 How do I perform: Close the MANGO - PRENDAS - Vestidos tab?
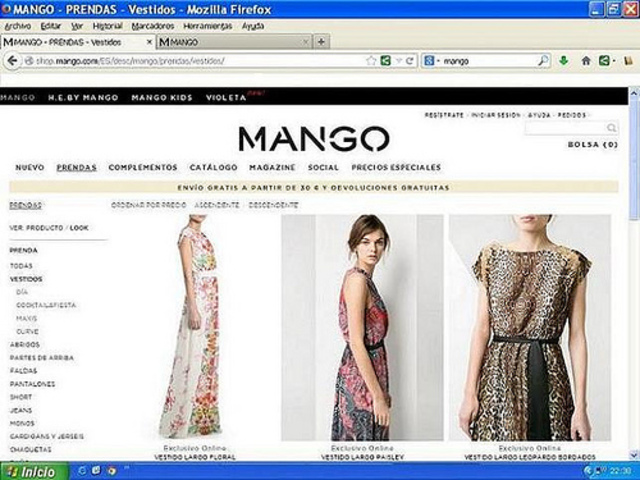click(149, 42)
